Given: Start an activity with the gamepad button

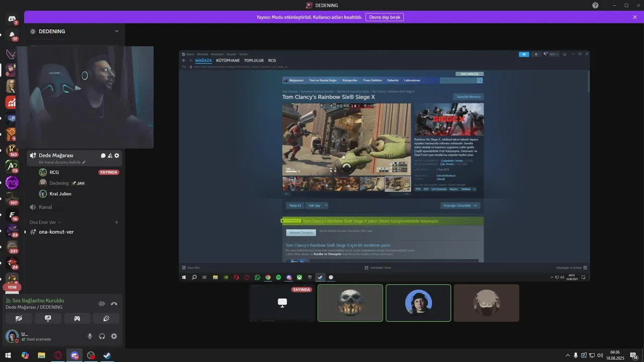Looking at the screenshot, I should (x=77, y=318).
